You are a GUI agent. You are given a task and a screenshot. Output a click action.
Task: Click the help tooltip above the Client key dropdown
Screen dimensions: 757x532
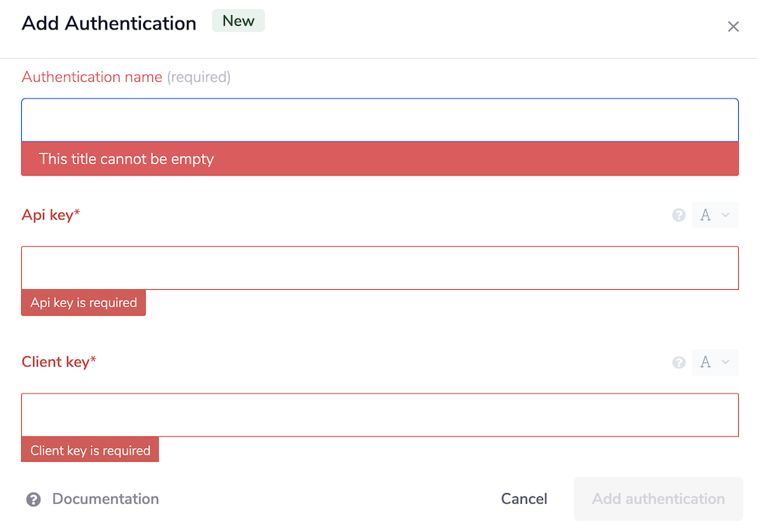pos(678,362)
